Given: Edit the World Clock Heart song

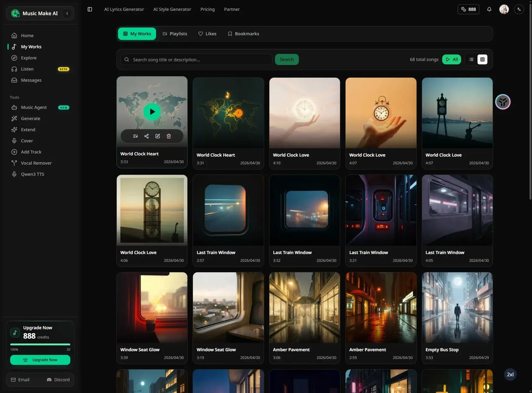Looking at the screenshot, I should coord(158,136).
